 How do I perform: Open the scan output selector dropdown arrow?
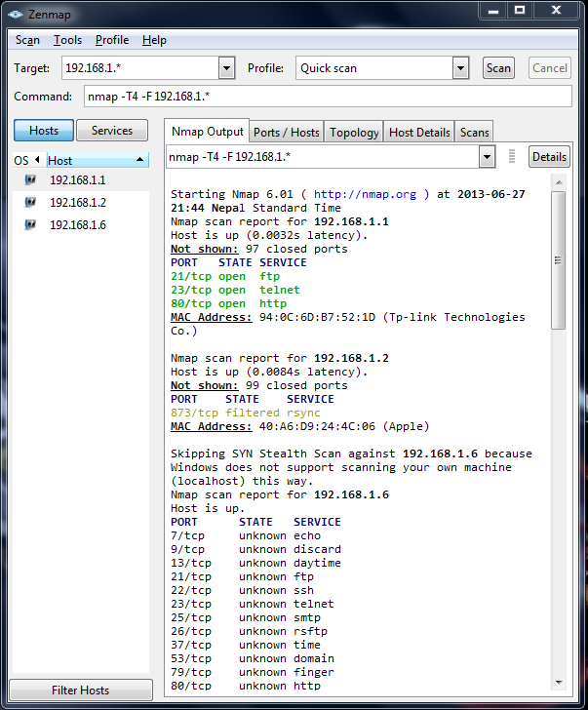[487, 157]
